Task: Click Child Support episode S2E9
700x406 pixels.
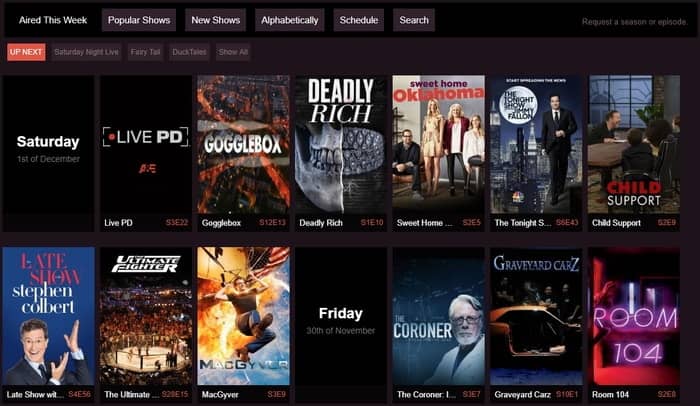Action: 667,222
